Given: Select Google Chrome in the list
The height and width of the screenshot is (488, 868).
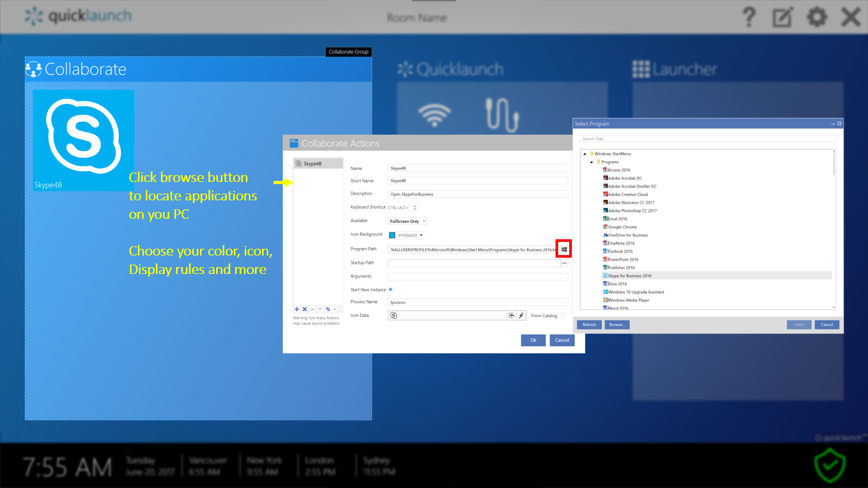Looking at the screenshot, I should [x=620, y=227].
